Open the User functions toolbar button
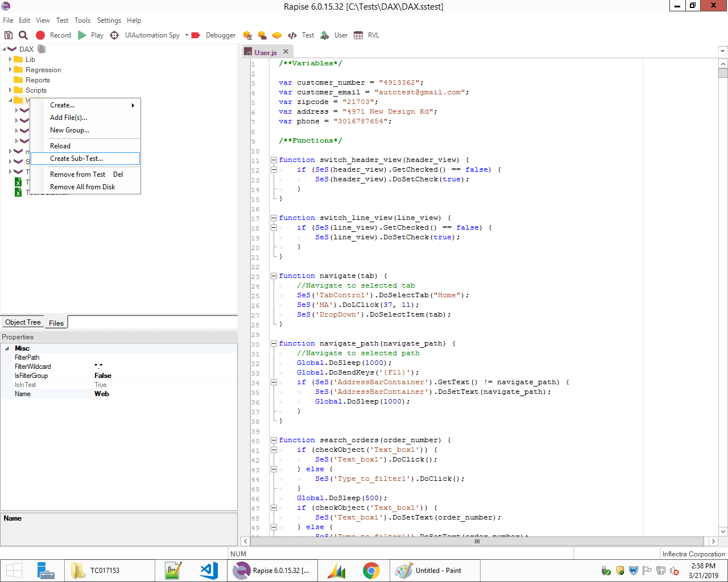This screenshot has height=582, width=728. (334, 35)
